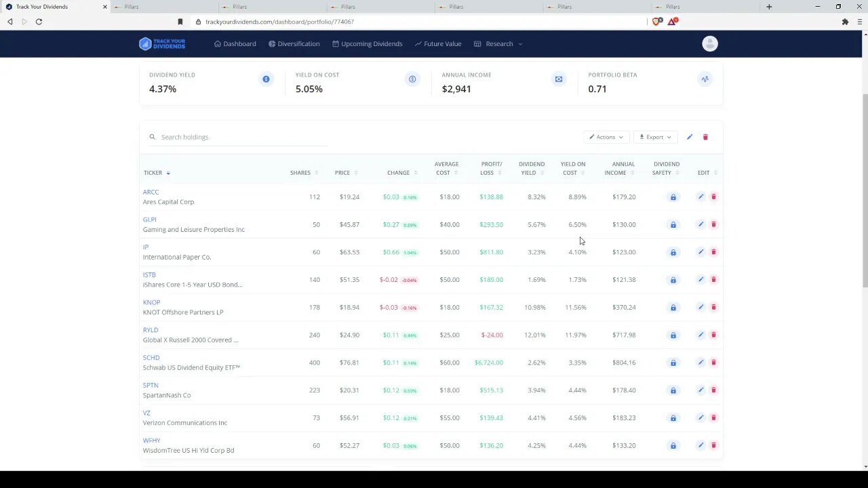Click the Annual Income card icon
868x488 pixels.
pyautogui.click(x=559, y=79)
